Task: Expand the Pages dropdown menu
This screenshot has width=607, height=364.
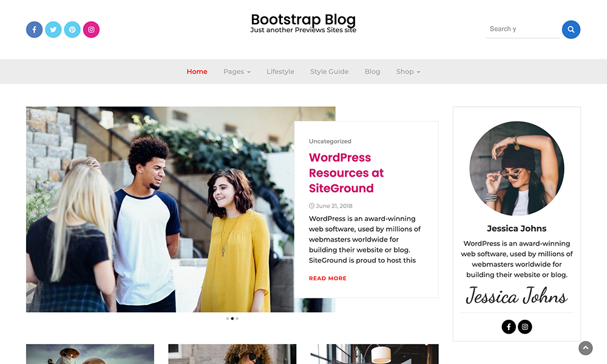Action: [237, 72]
